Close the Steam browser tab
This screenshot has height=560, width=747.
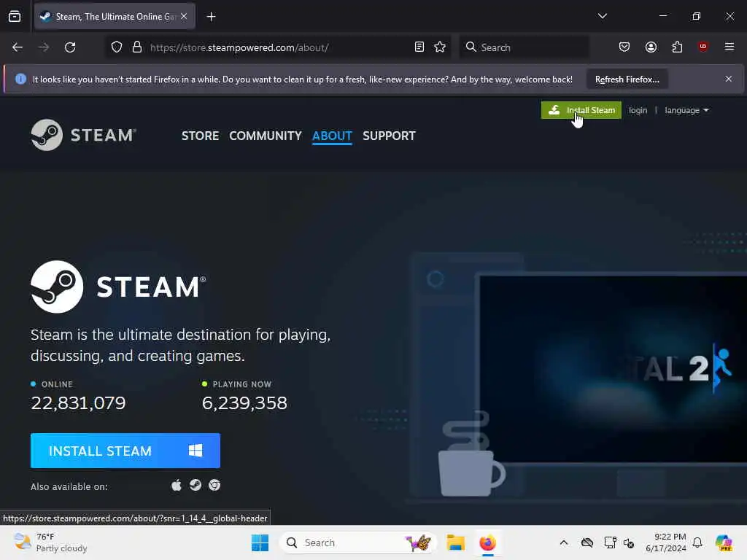184,16
